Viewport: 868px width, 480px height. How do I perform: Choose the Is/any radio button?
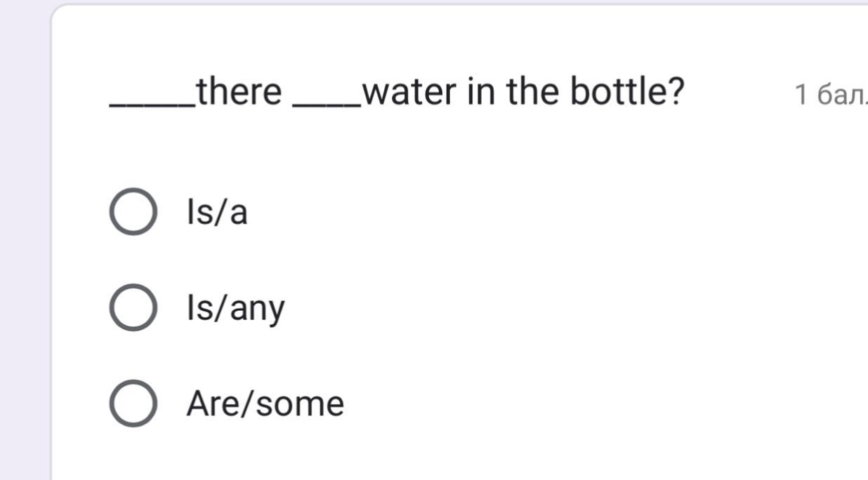click(x=133, y=307)
